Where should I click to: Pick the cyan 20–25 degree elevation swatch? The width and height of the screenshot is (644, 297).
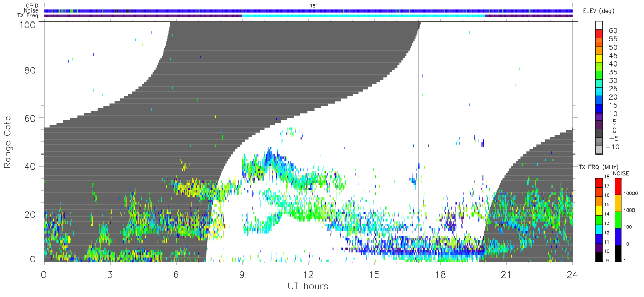click(x=599, y=93)
